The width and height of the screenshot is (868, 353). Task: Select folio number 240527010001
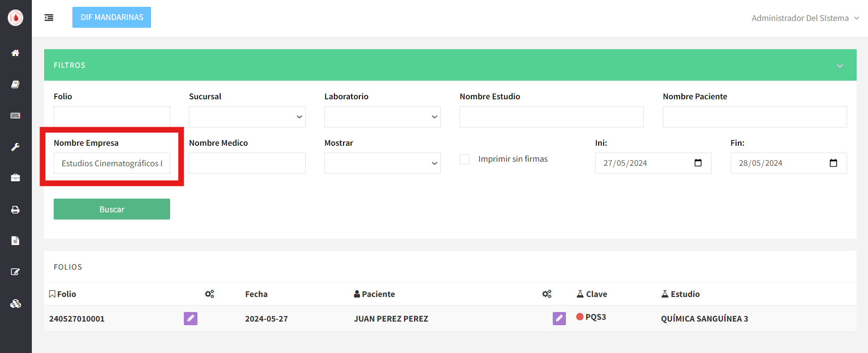tap(77, 319)
